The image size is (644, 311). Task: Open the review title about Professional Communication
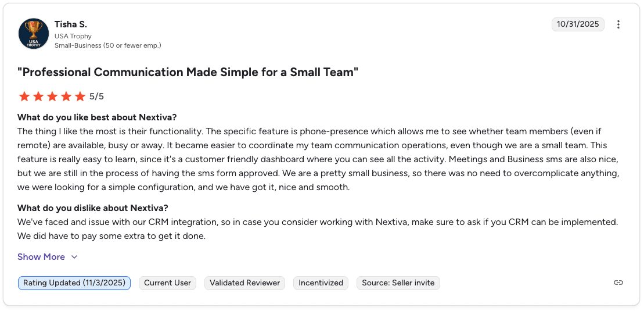click(188, 73)
